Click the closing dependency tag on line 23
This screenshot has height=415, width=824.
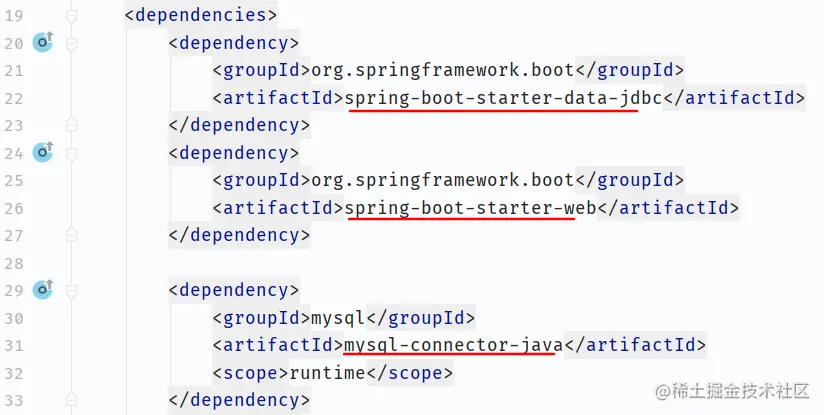pos(239,126)
